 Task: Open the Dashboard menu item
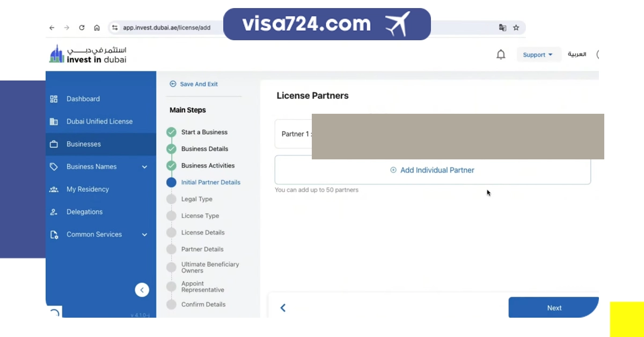[x=83, y=99]
